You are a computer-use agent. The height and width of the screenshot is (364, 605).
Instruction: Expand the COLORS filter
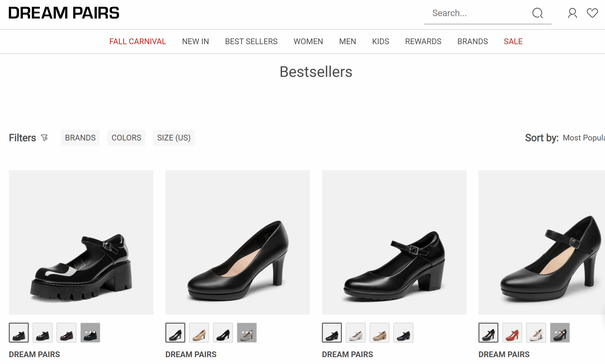point(126,138)
